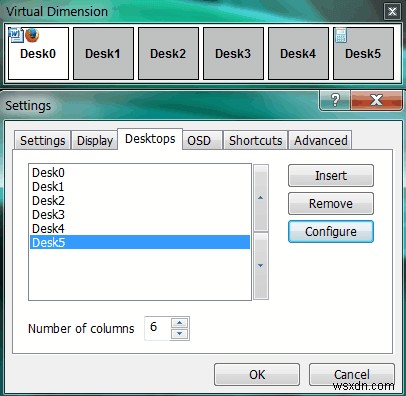Open the Settings tab
The width and height of the screenshot is (406, 396).
pos(42,140)
